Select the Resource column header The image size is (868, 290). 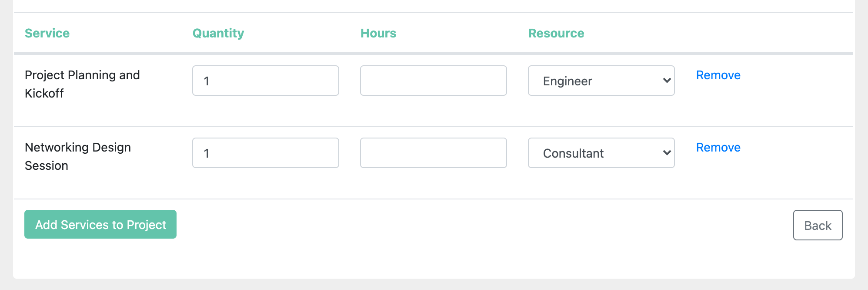coord(556,33)
